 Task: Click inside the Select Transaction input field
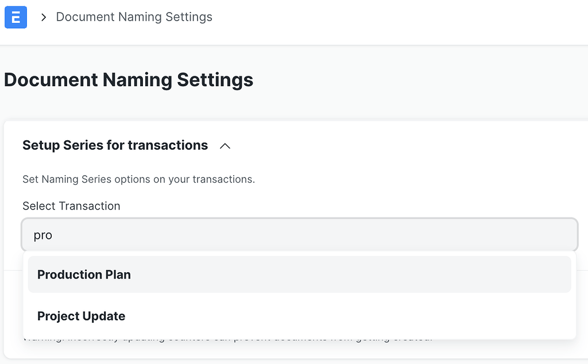click(299, 234)
